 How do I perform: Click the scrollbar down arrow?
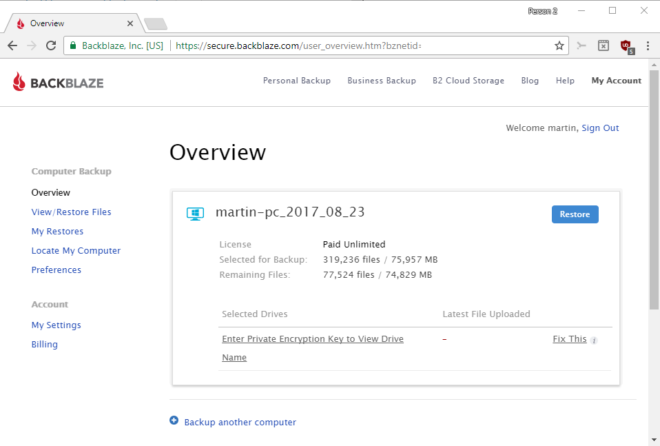pos(654,439)
